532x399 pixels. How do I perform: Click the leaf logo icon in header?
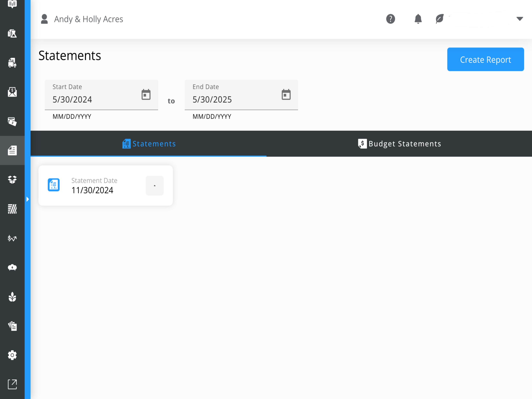pos(440,19)
